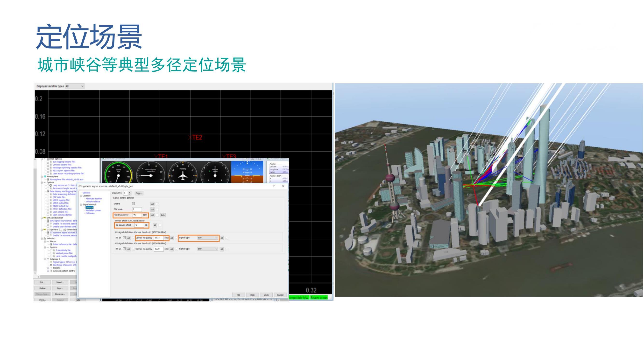Click the dialog's question mark help icon

[x=274, y=186]
